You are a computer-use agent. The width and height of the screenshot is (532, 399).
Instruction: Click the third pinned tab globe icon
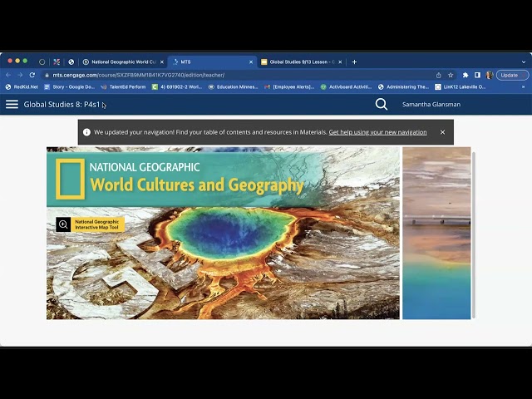(x=71, y=62)
